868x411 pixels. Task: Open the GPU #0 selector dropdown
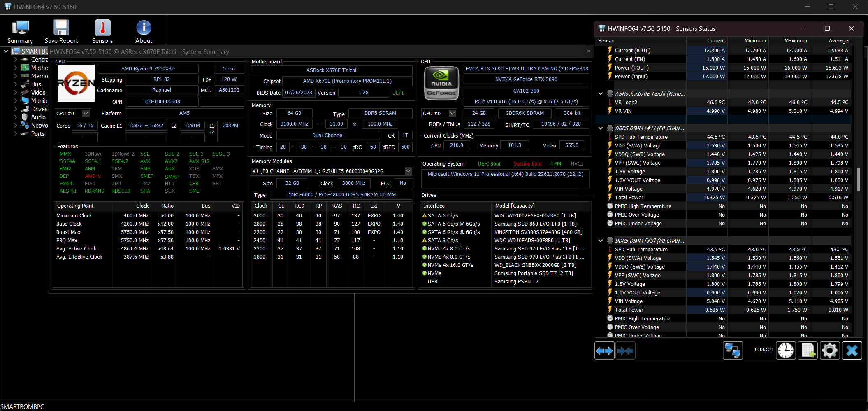(453, 113)
